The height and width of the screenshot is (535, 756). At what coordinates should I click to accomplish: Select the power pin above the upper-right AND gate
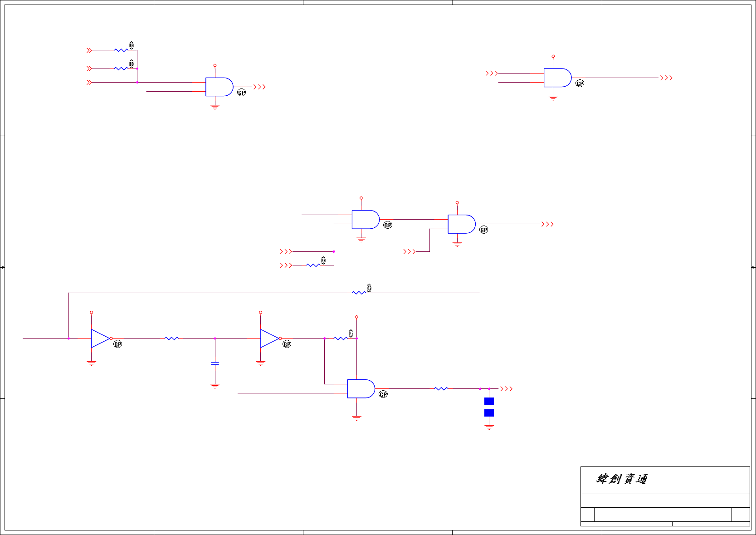(553, 56)
